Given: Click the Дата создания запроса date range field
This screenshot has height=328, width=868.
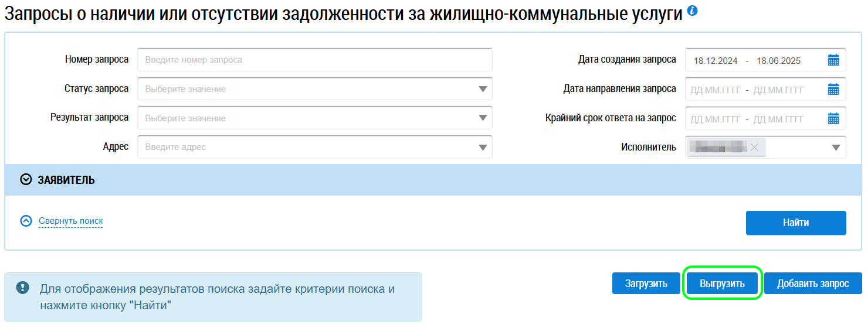Looking at the screenshot, I should tap(747, 60).
